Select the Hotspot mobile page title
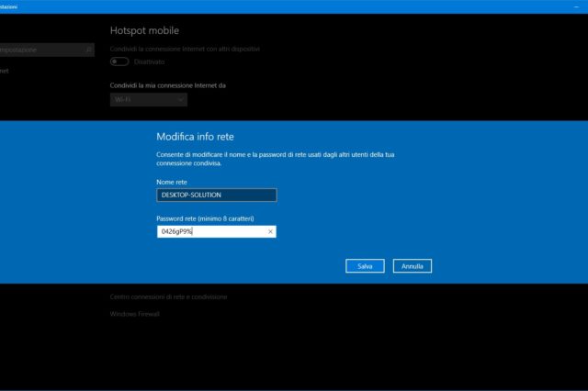The width and height of the screenshot is (588, 391). 144,30
